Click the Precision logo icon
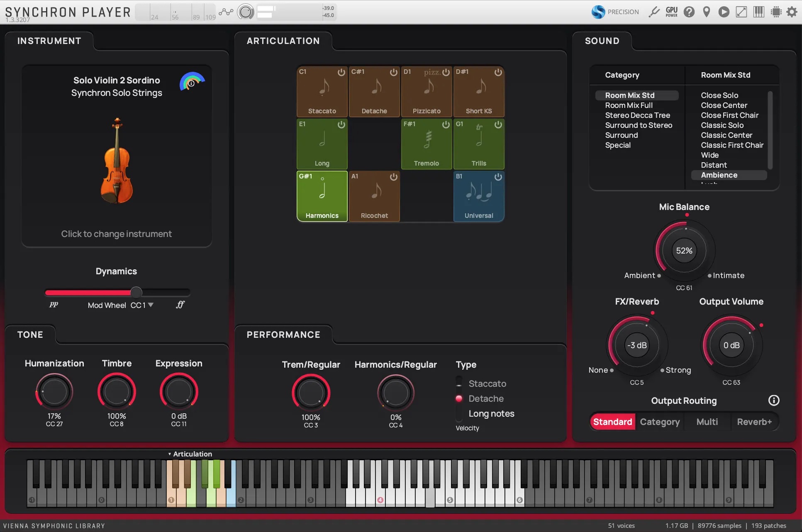The width and height of the screenshot is (802, 532). pos(598,12)
